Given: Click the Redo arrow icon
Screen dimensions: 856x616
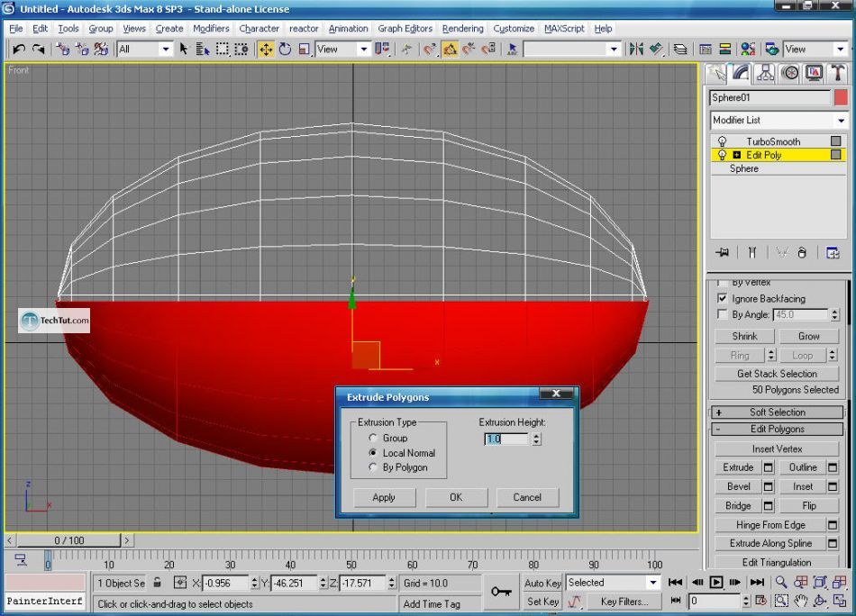Looking at the screenshot, I should pos(38,50).
